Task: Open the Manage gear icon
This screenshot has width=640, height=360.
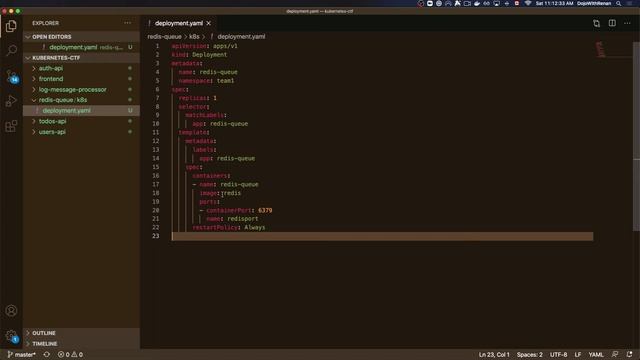Action: point(11,336)
